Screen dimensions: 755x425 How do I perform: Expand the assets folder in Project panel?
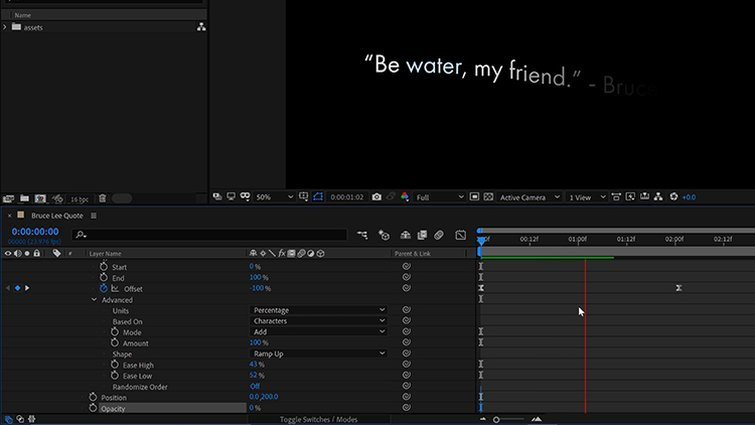5,27
